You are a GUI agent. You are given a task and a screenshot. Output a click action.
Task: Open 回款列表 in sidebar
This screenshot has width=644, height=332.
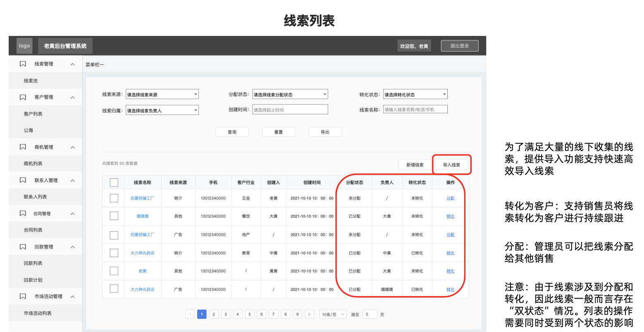click(33, 263)
